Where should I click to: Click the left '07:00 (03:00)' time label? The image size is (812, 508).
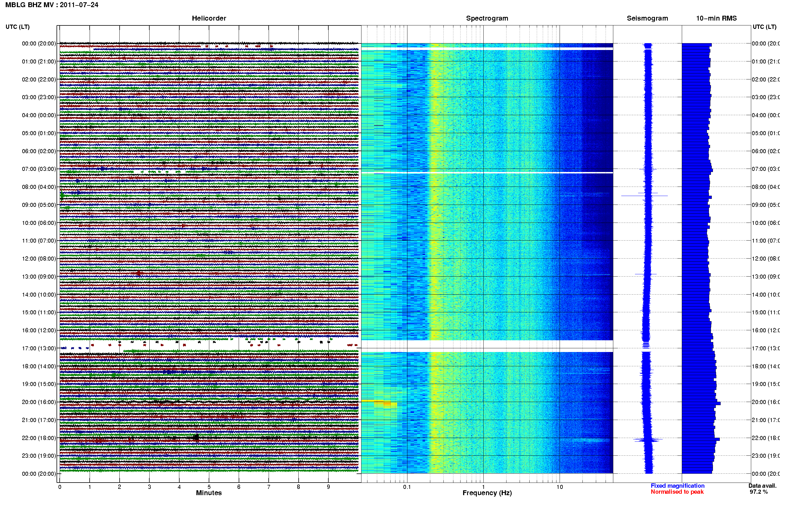[x=39, y=169]
